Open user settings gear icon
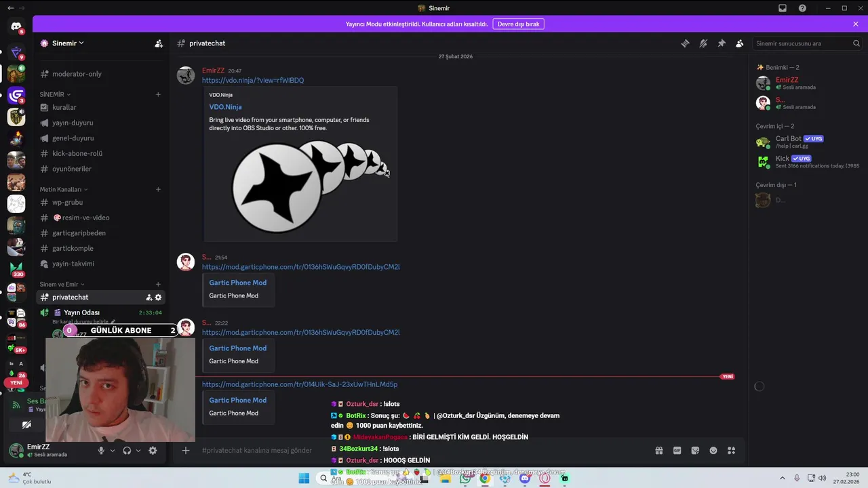Viewport: 868px width, 488px height. (x=153, y=450)
